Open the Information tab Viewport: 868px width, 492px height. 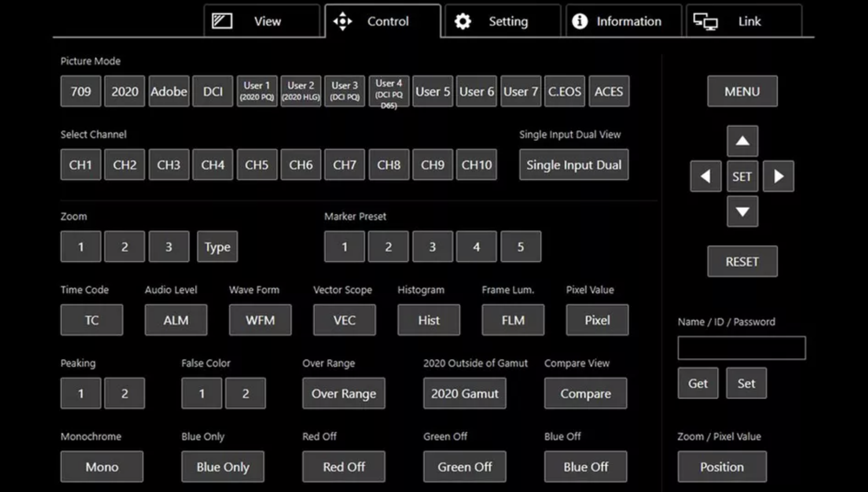(x=623, y=21)
